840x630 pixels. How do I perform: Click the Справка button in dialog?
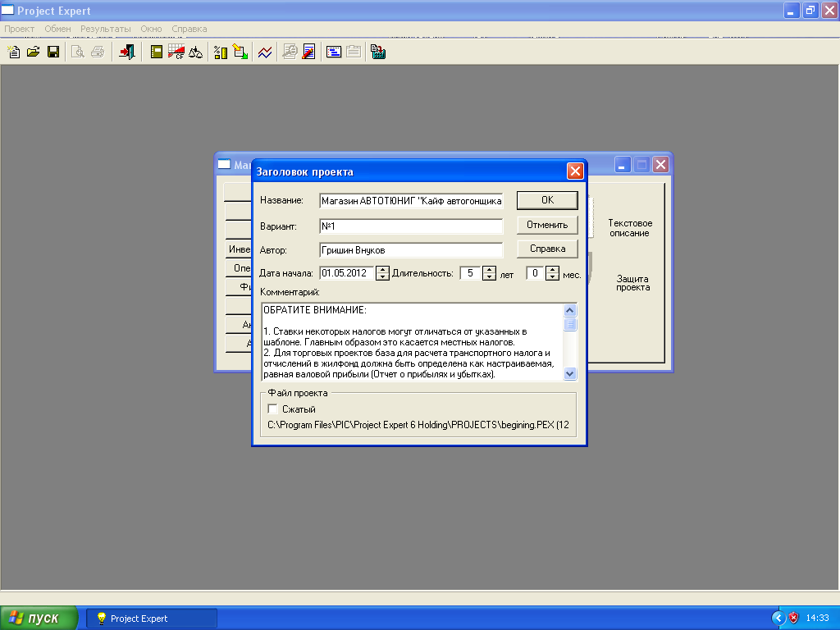tap(547, 249)
